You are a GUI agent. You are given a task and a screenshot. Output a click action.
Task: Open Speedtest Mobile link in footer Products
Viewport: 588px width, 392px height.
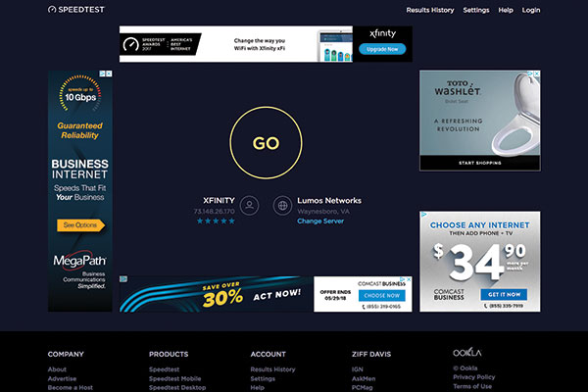point(174,378)
